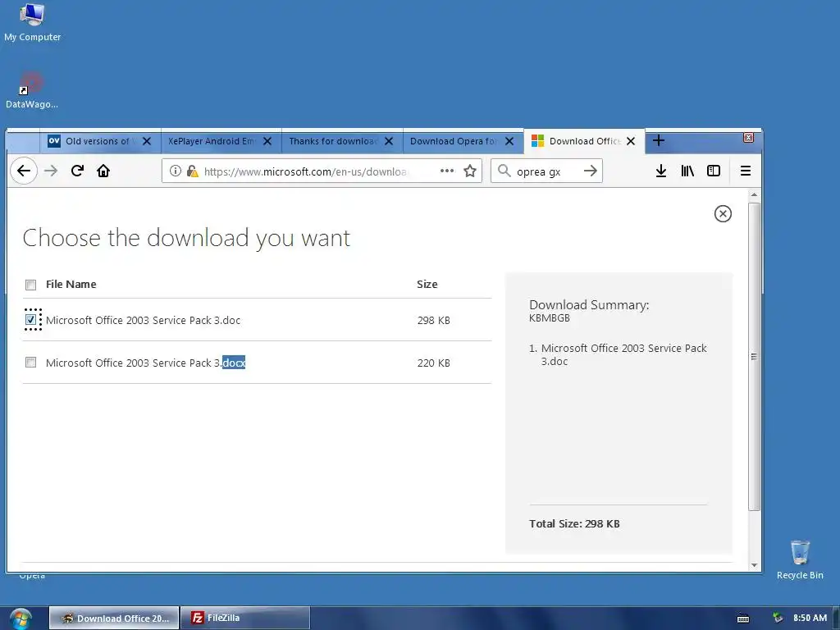Open the Windows Start orb
This screenshot has height=630, width=840.
coord(20,619)
